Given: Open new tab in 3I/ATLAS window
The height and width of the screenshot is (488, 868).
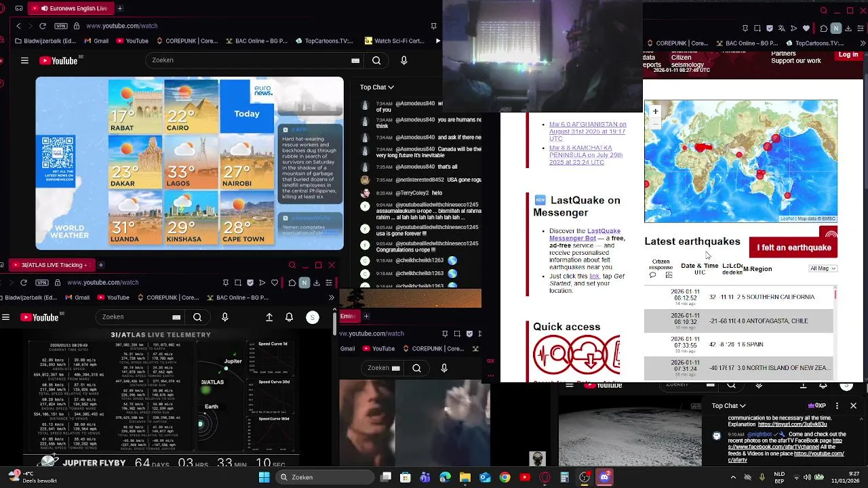Looking at the screenshot, I should [x=100, y=265].
